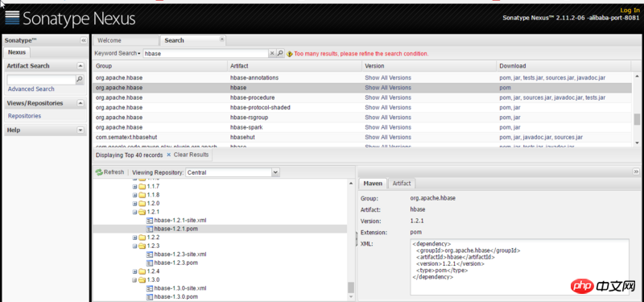Select the 1.2.0 folder icon
Viewport: 644px width, 302px height.
(142, 204)
